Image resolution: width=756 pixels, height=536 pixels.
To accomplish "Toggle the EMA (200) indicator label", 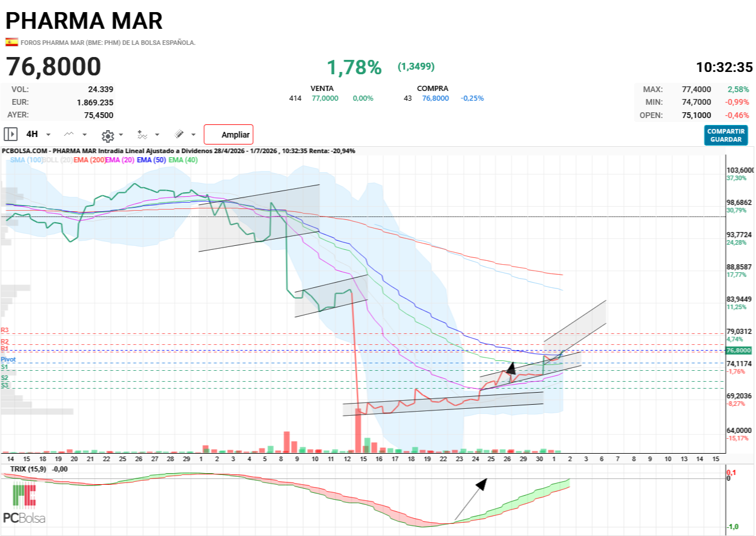I will (89, 160).
